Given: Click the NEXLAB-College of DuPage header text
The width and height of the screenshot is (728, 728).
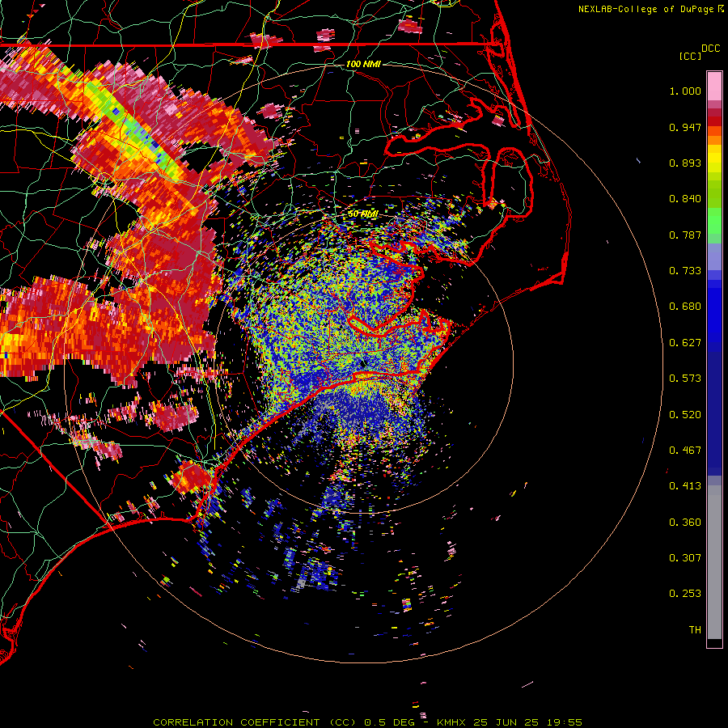Looking at the screenshot, I should tap(645, 9).
